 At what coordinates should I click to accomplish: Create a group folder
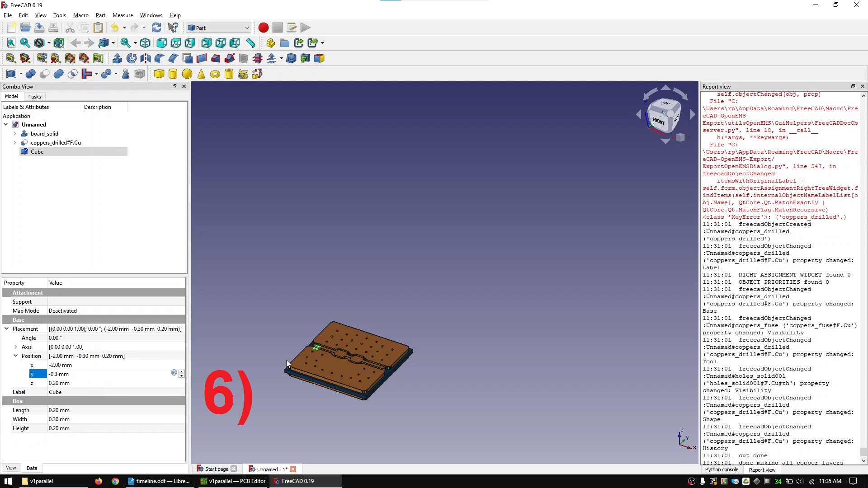(284, 43)
